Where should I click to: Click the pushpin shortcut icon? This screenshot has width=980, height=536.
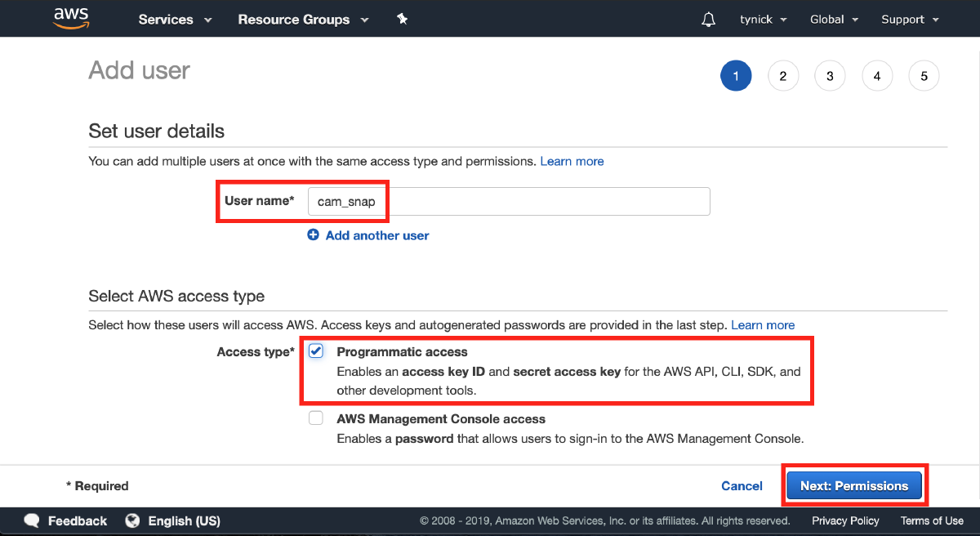(x=402, y=19)
